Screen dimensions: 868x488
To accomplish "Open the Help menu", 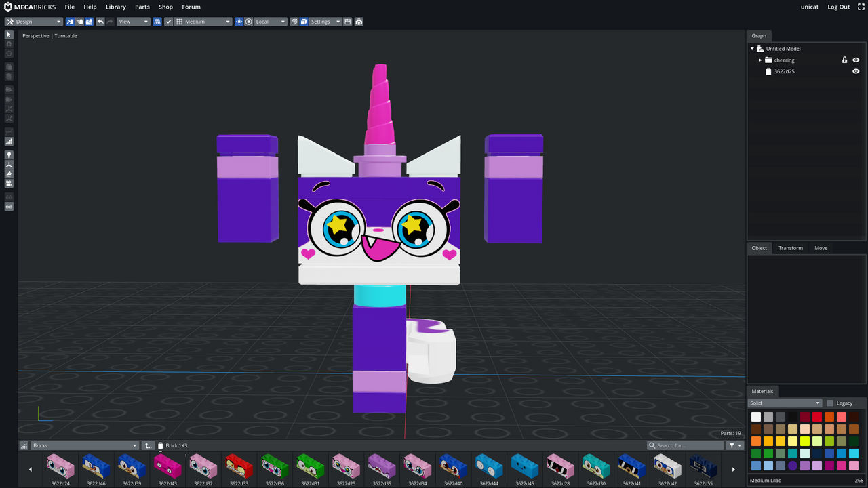I will coord(90,7).
